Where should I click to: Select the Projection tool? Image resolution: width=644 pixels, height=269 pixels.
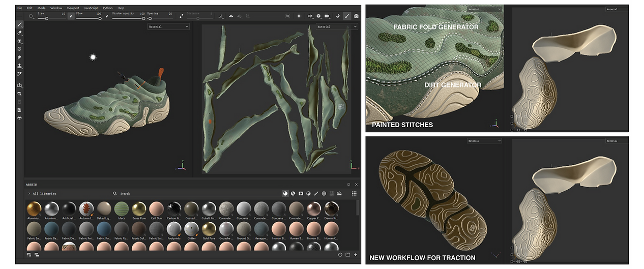point(20,41)
